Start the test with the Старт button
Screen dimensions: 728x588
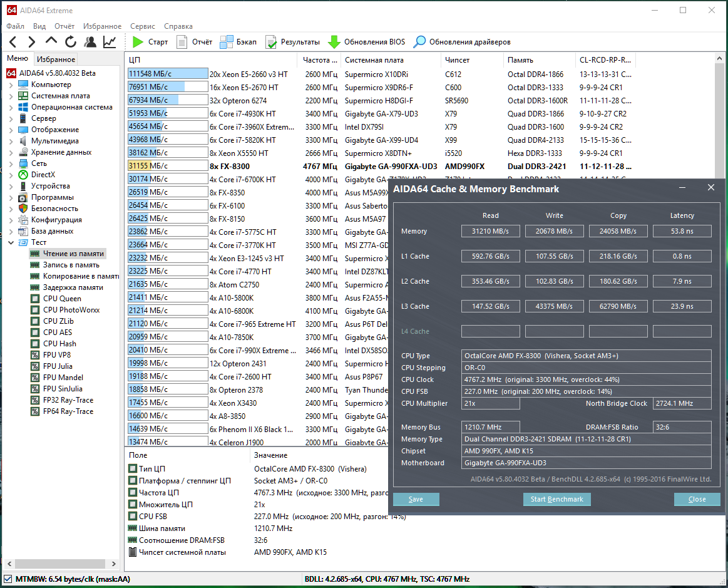point(150,42)
